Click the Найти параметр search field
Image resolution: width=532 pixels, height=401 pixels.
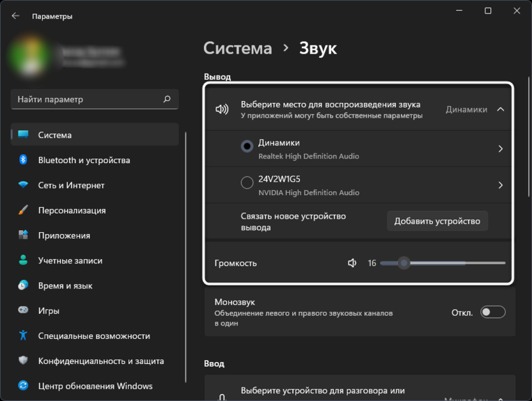[x=86, y=99]
